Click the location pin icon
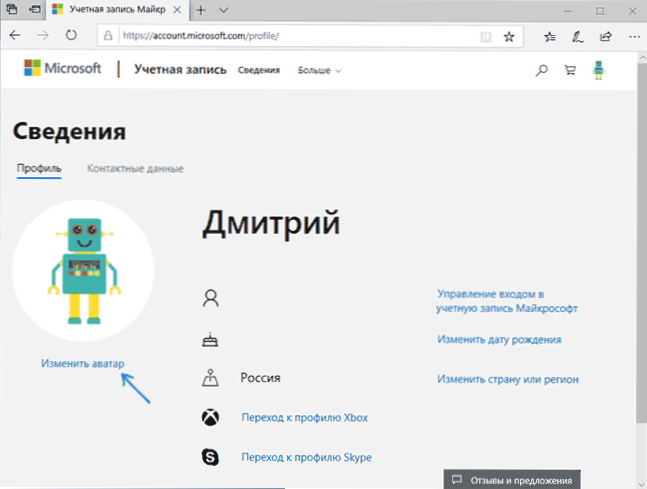The image size is (647, 489). coord(210,378)
